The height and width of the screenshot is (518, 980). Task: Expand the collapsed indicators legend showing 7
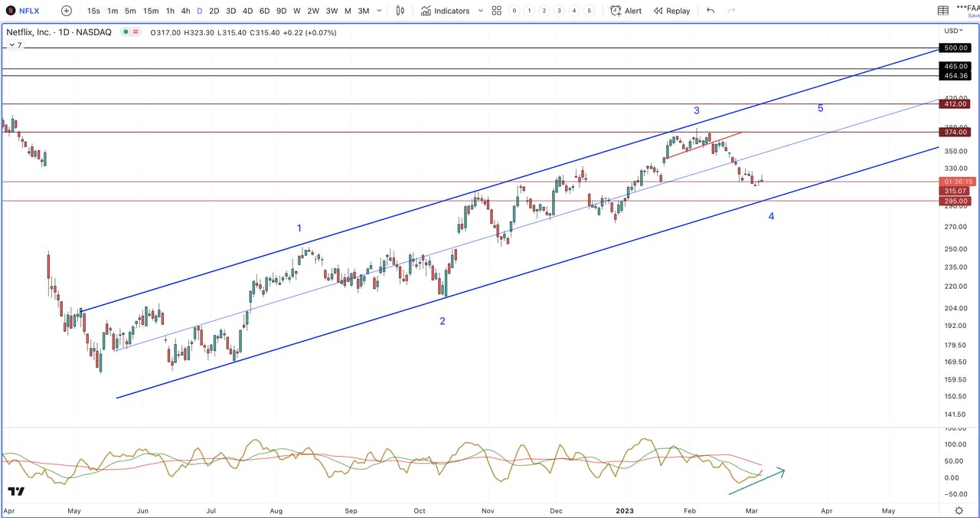[15, 45]
